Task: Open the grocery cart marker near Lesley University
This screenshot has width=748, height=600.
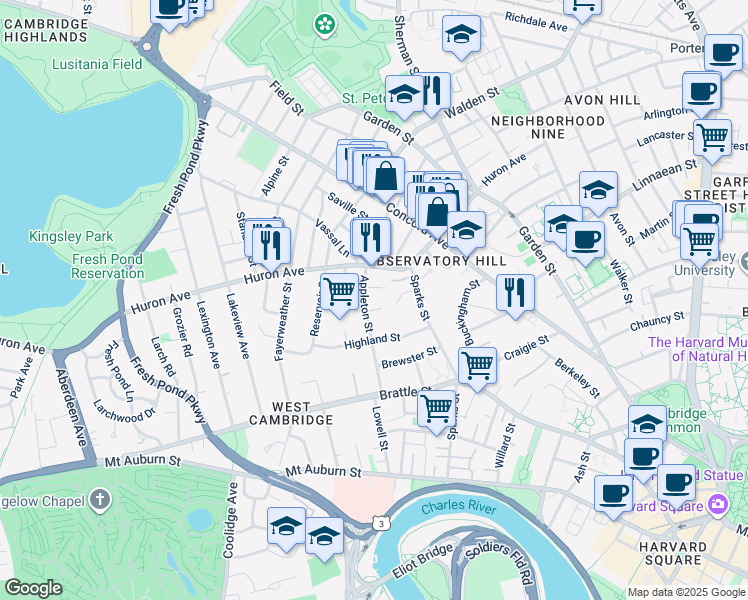Action: 699,242
